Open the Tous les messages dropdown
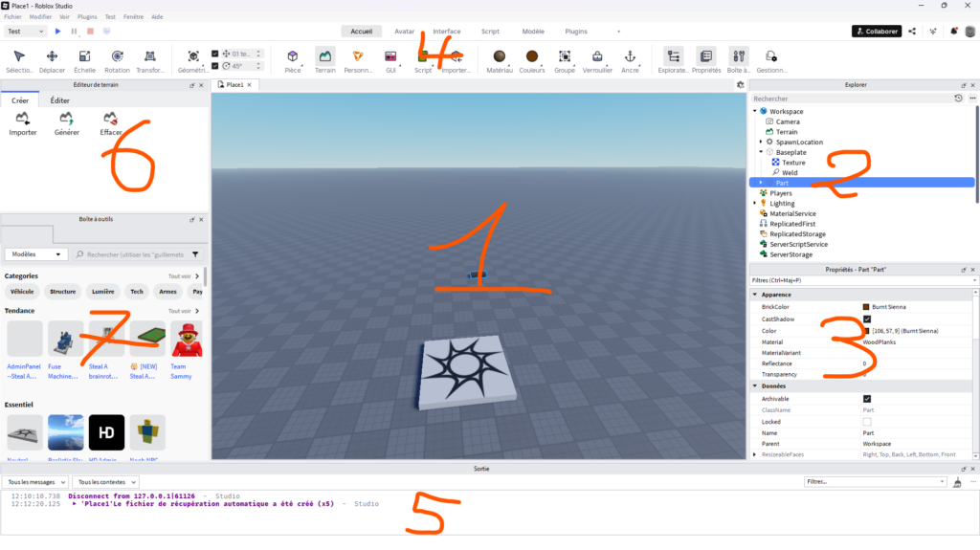This screenshot has width=980, height=550. pos(35,482)
